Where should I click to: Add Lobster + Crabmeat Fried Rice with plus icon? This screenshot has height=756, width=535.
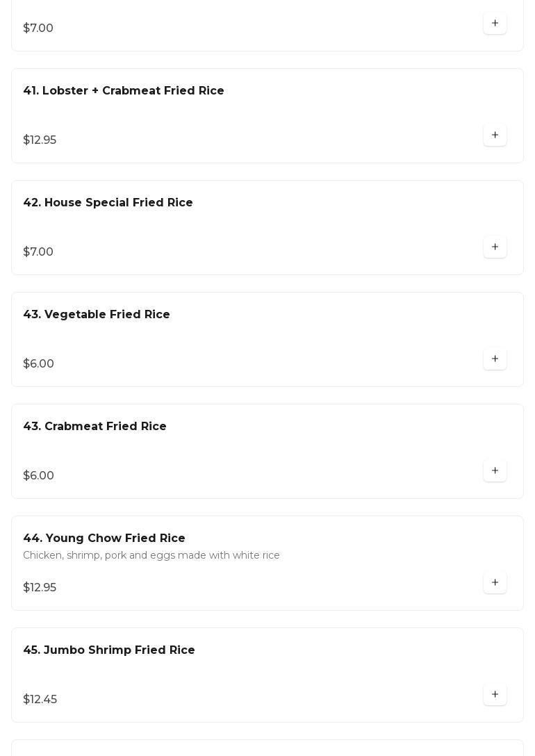click(495, 135)
